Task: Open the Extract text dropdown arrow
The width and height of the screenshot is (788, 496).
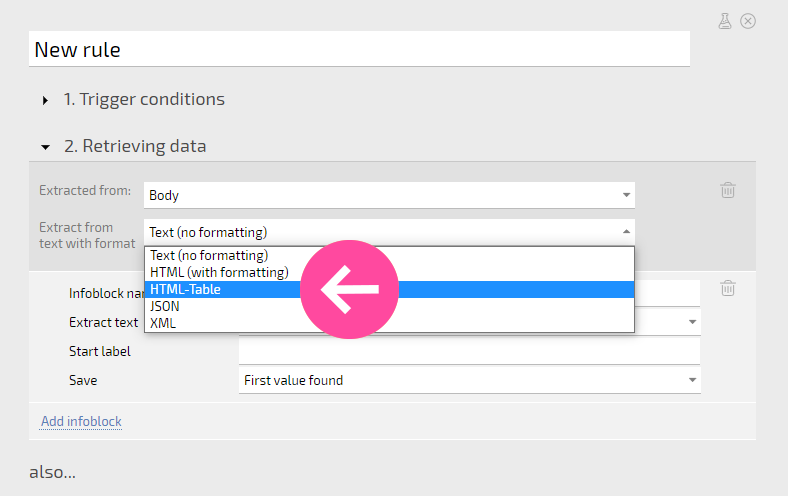Action: tap(693, 322)
